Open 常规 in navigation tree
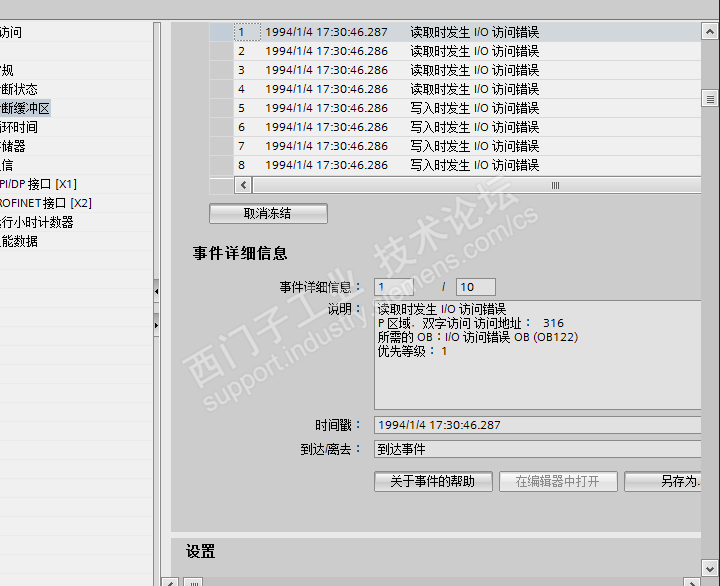 point(7,70)
